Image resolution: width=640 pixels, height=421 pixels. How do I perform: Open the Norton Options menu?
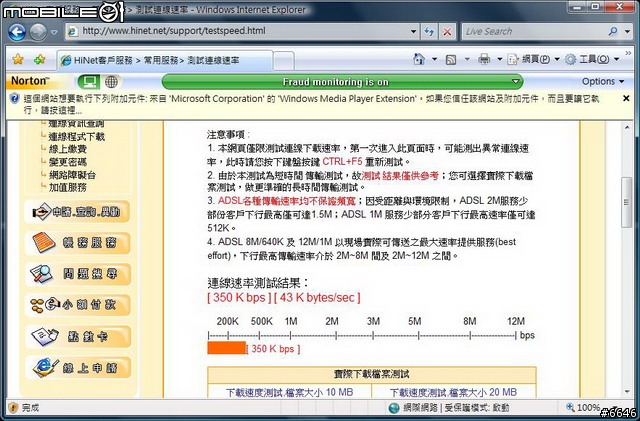point(602,82)
